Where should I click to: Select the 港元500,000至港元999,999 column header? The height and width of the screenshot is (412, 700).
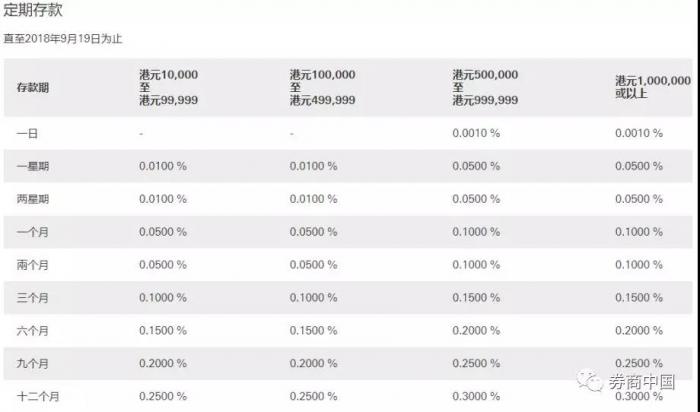click(485, 87)
